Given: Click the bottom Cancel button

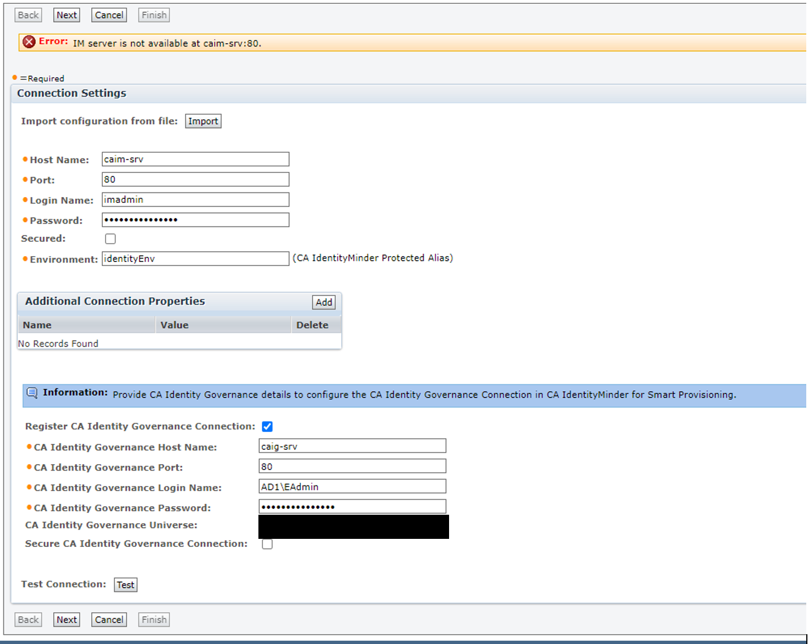Looking at the screenshot, I should coord(109,619).
